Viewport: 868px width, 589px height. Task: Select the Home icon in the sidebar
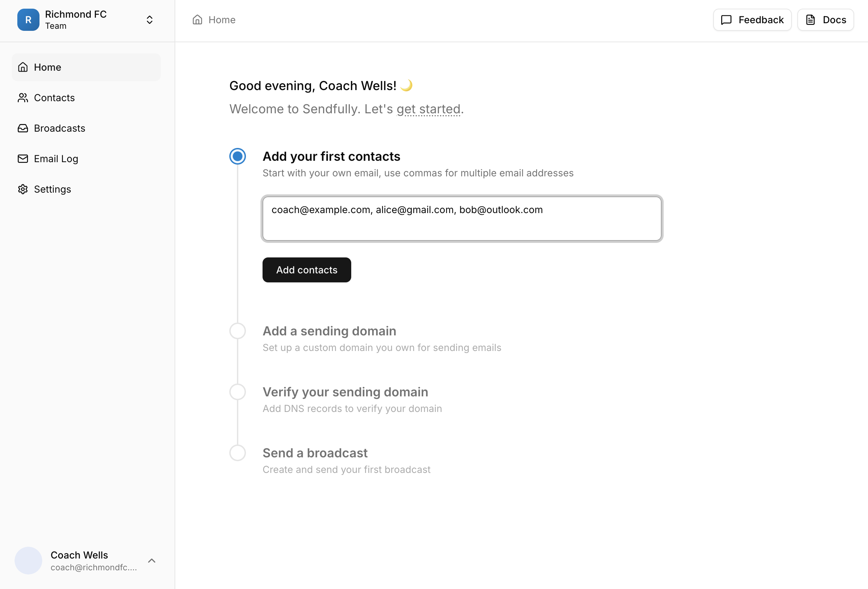(23, 67)
